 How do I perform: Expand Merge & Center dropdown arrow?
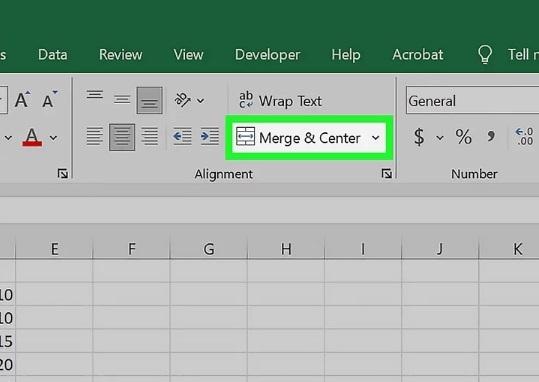(376, 138)
